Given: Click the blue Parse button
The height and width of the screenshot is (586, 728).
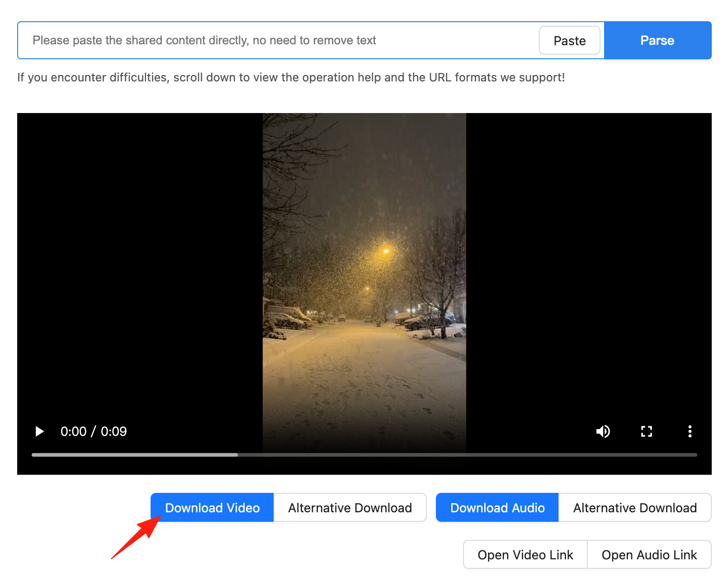Looking at the screenshot, I should coord(657,40).
